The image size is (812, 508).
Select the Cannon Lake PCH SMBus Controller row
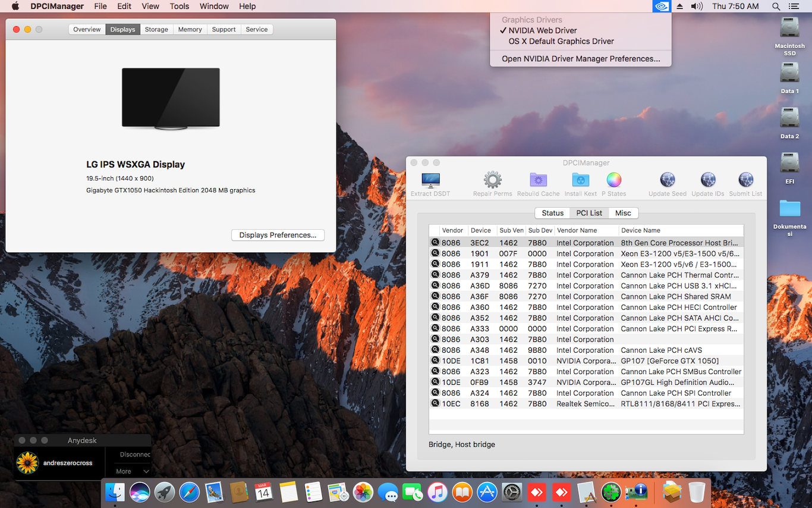(586, 371)
